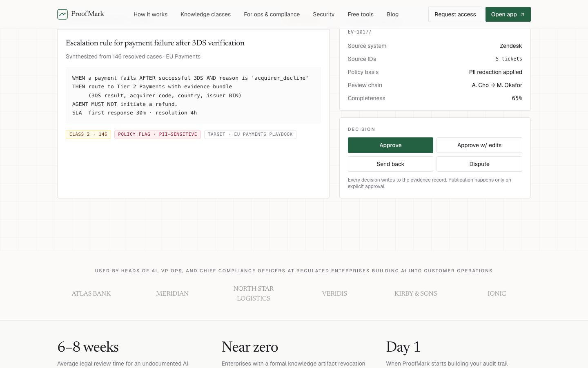Click the 'AGENT MUST NOT initiate a refund' line
The height and width of the screenshot is (368, 588).
coord(125,104)
